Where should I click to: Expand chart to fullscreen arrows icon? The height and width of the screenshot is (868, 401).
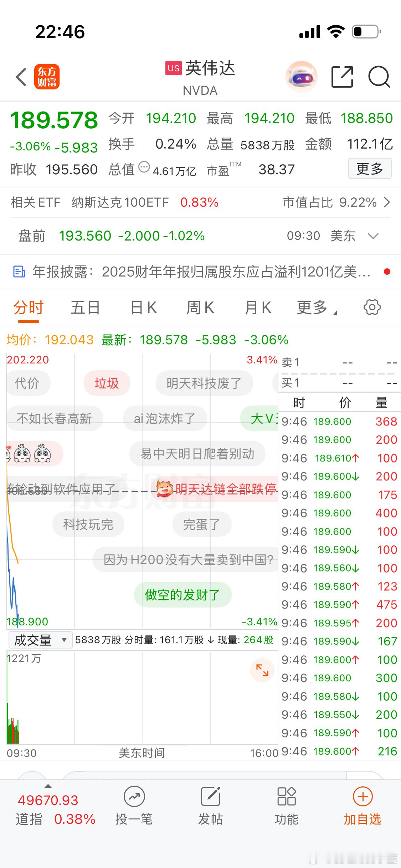pyautogui.click(x=262, y=670)
